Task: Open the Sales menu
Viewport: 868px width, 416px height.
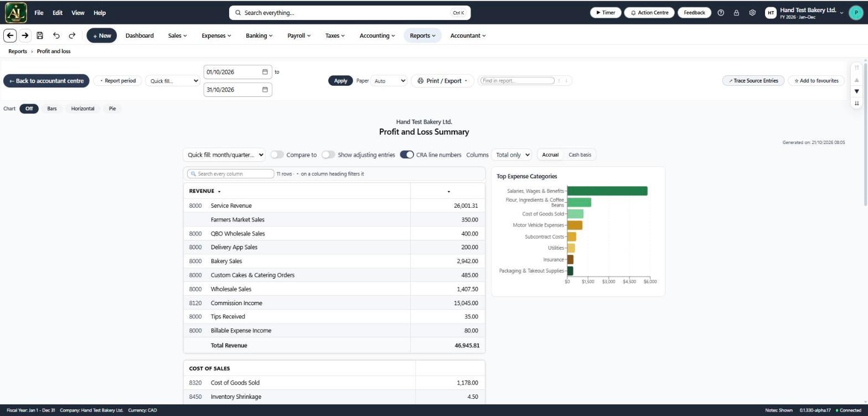Action: 178,35
